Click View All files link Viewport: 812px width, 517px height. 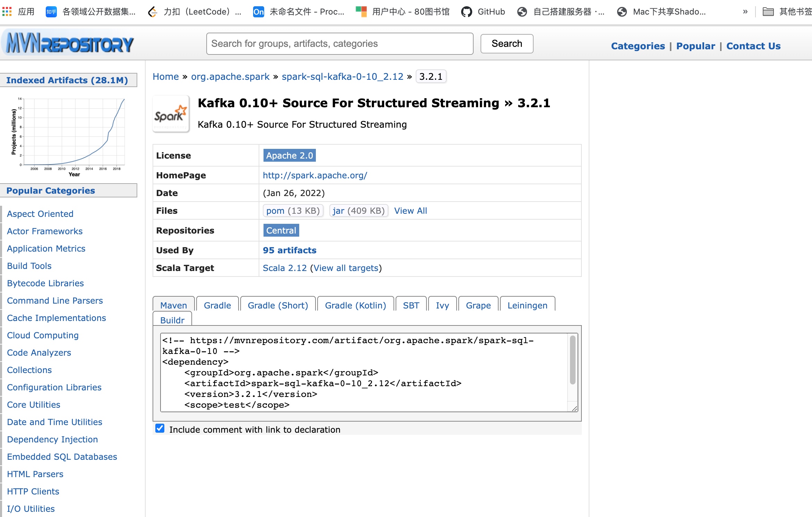coord(411,211)
